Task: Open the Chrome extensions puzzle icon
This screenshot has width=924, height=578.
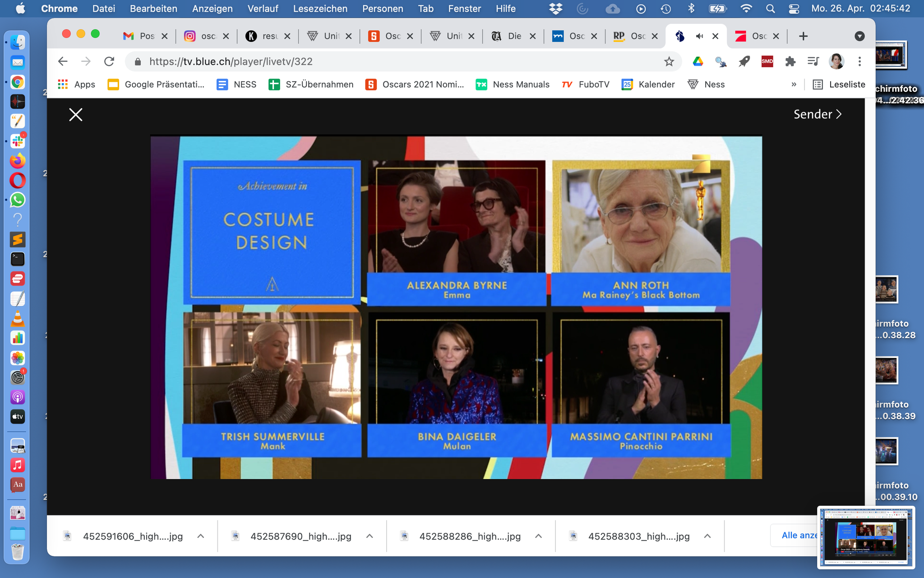Action: pyautogui.click(x=790, y=62)
